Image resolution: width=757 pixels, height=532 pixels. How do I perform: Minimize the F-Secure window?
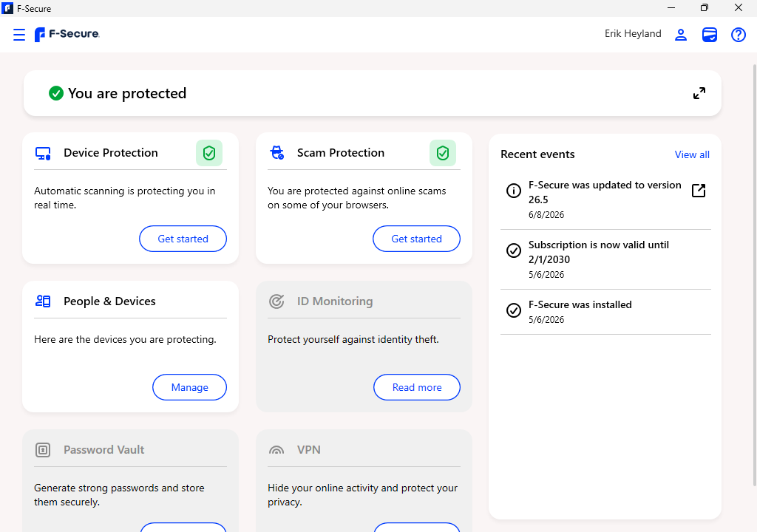pos(671,7)
